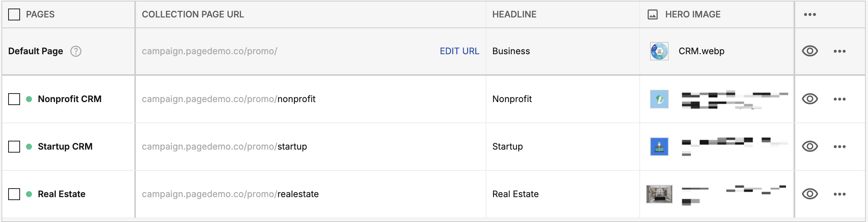Image resolution: width=868 pixels, height=222 pixels.
Task: Open the help icon beside Default Page
Action: pyautogui.click(x=76, y=51)
